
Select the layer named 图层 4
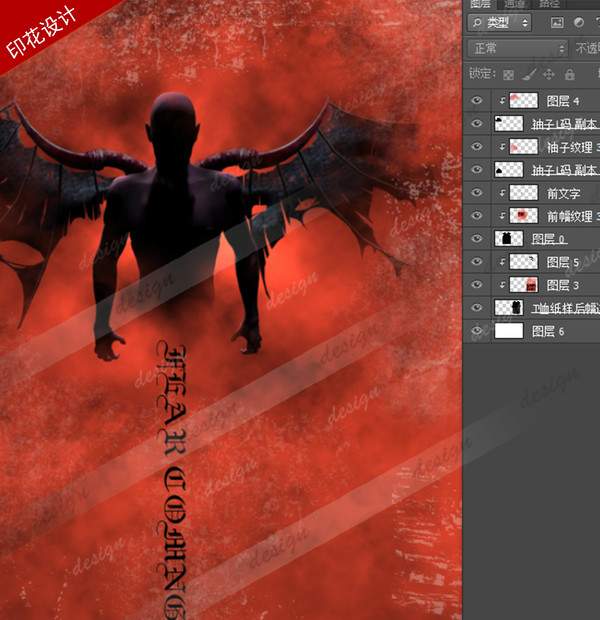(563, 101)
